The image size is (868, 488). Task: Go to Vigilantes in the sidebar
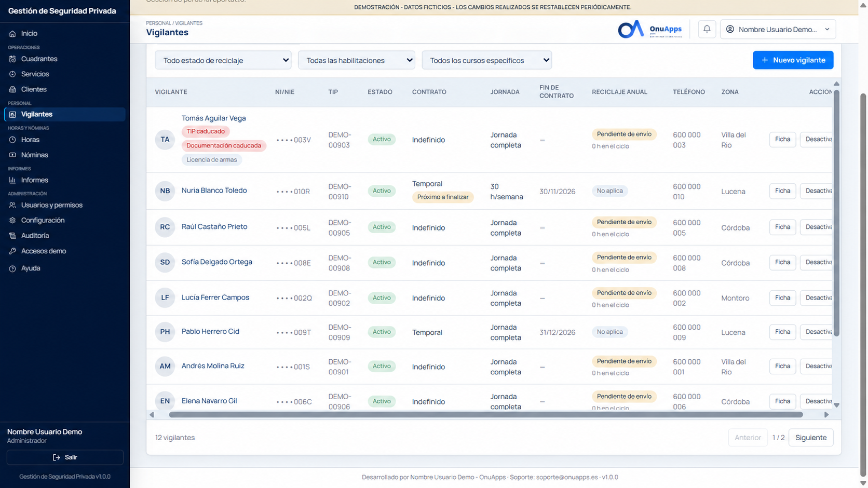point(64,114)
